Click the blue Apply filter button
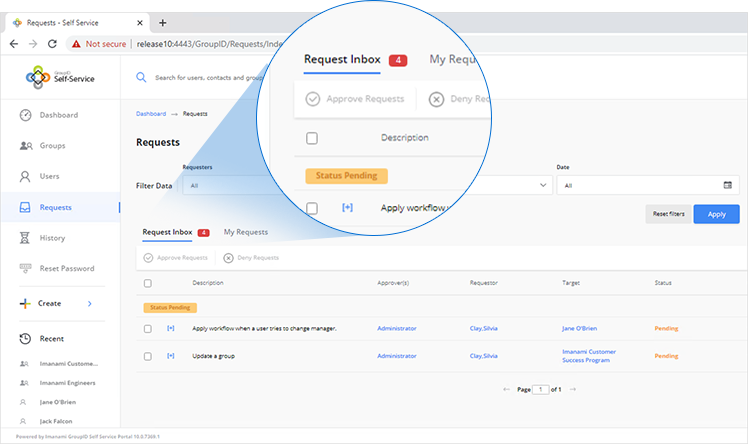 (x=717, y=214)
